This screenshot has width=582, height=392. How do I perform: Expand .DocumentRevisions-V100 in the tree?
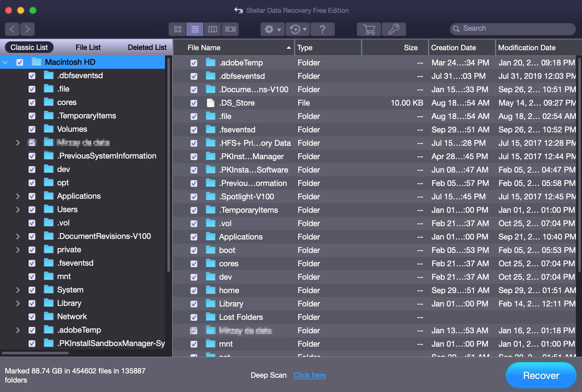pos(18,236)
